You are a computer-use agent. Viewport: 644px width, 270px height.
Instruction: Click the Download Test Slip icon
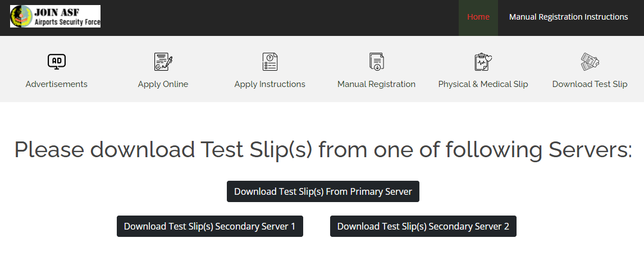[x=590, y=61]
